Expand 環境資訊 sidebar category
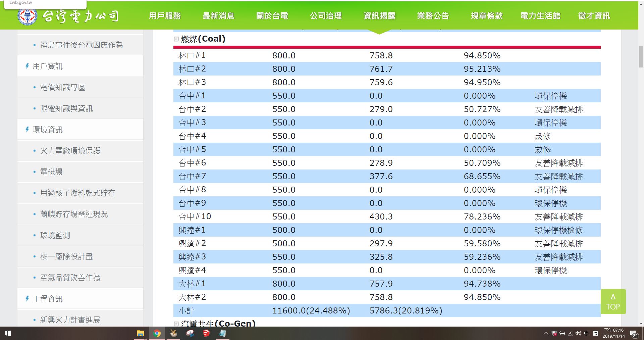The image size is (644, 340). pyautogui.click(x=47, y=130)
